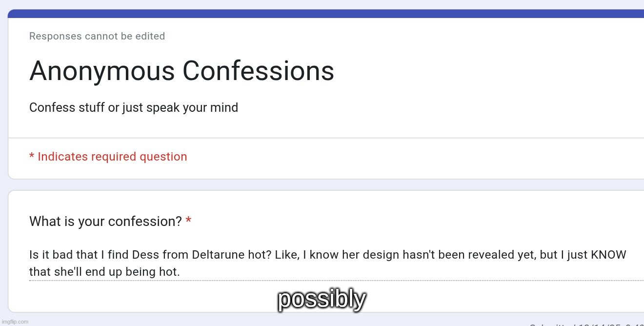Click the 'Responses cannot be edited' notice
The height and width of the screenshot is (326, 644).
click(x=97, y=36)
